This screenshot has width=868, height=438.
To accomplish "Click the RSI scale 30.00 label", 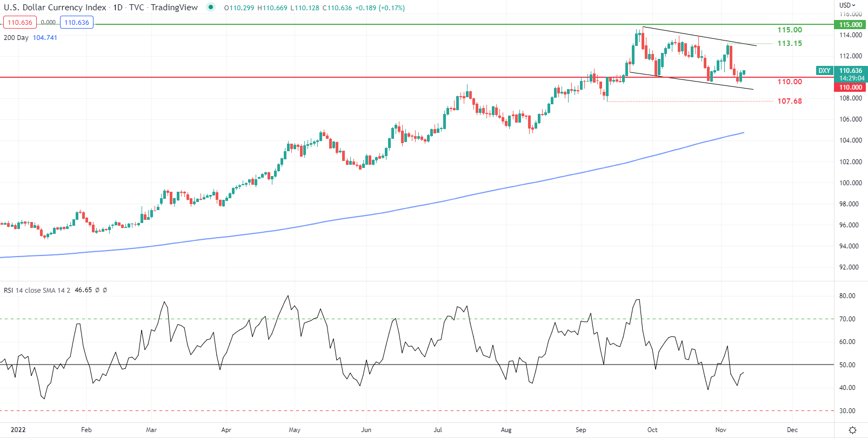I will tap(847, 411).
